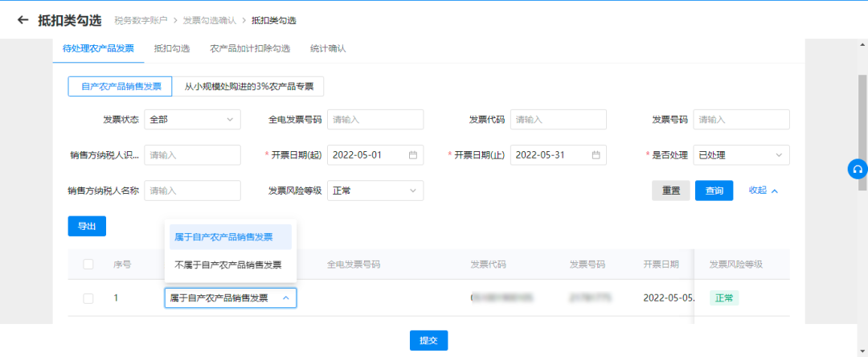Switch to the 统计确认 tab
The height and width of the screenshot is (357, 868).
click(328, 48)
